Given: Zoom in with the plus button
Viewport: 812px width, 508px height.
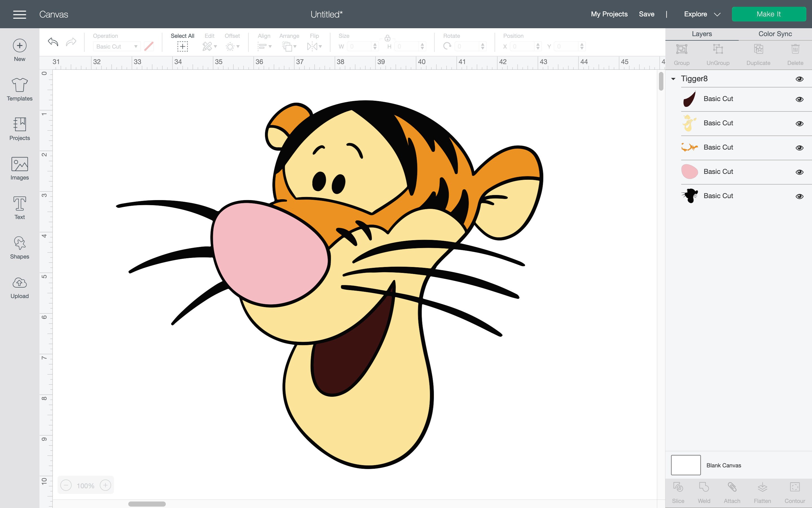Looking at the screenshot, I should coord(105,485).
